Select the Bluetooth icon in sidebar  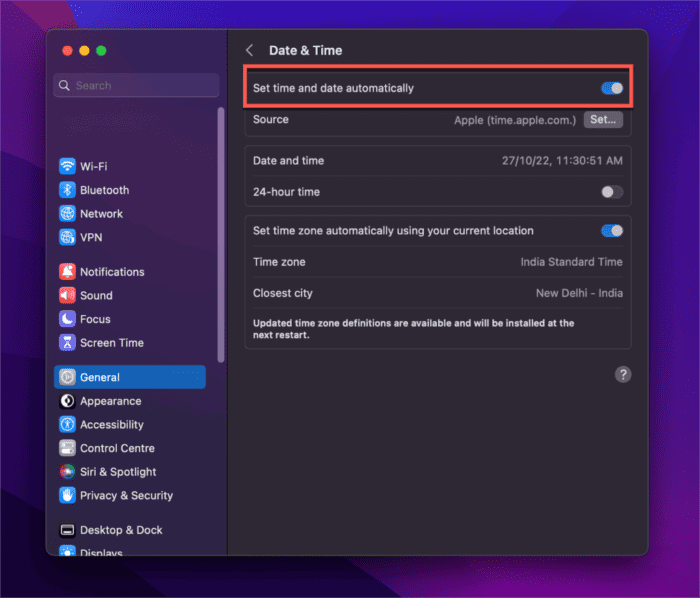(67, 190)
